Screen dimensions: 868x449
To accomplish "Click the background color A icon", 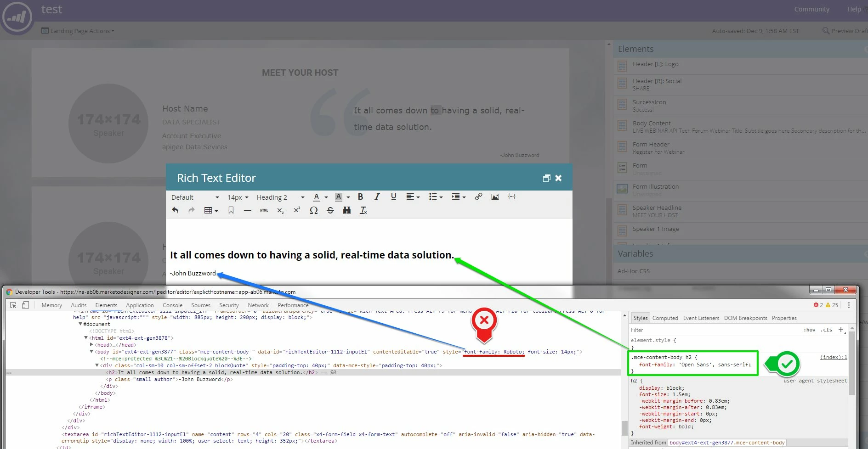I will tap(338, 197).
